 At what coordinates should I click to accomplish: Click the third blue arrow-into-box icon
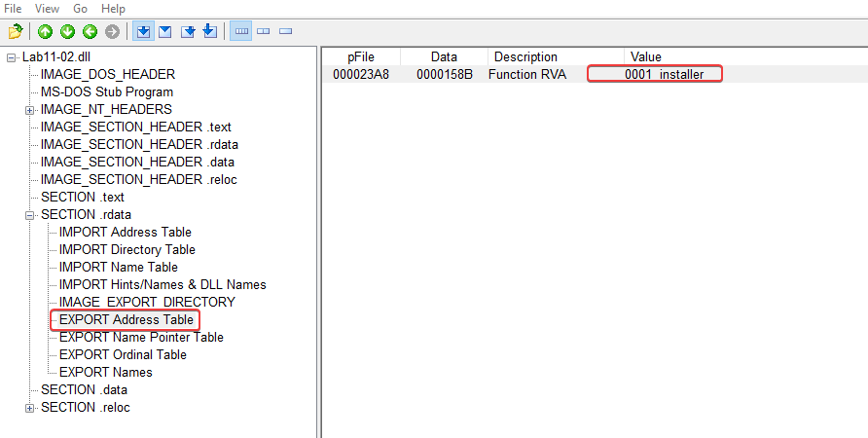click(x=188, y=31)
